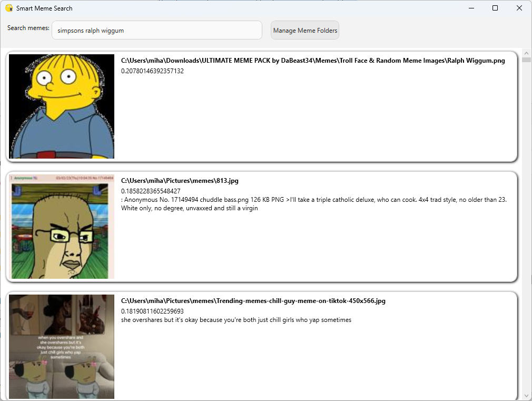Maximize the Smart Meme Search window

(x=495, y=8)
